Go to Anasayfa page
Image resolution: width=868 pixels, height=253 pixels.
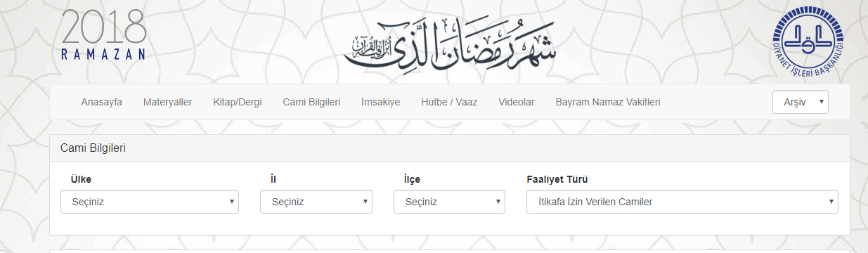pos(102,102)
